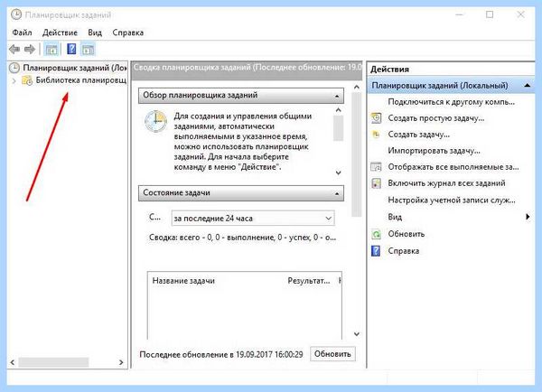Open the Вид menu in menu bar
Screen dimensions: 542x392
tap(95, 33)
